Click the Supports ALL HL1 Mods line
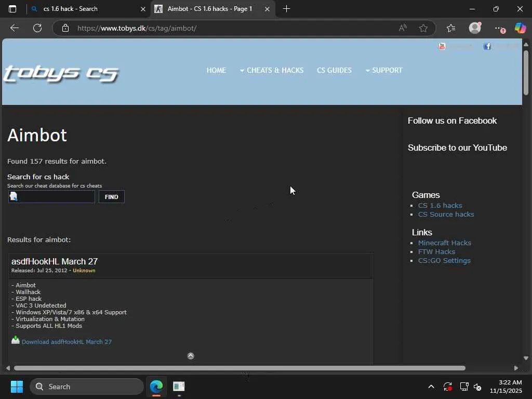 (x=46, y=326)
